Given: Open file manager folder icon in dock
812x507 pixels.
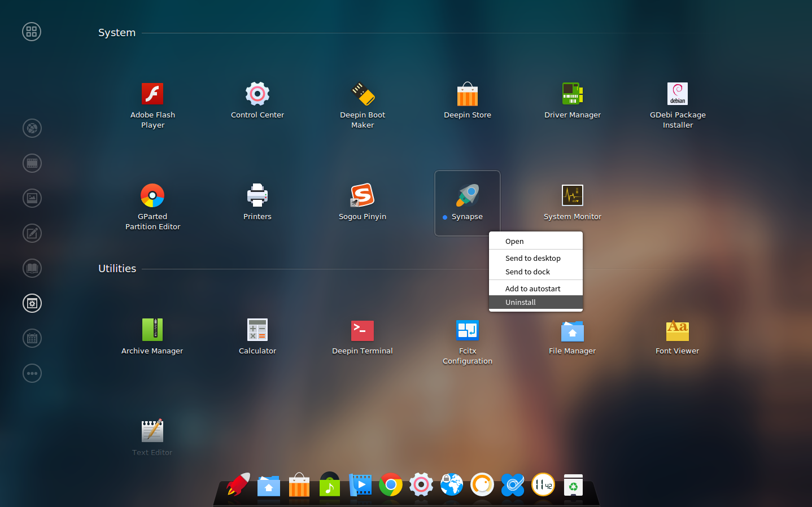Looking at the screenshot, I should 269,486.
